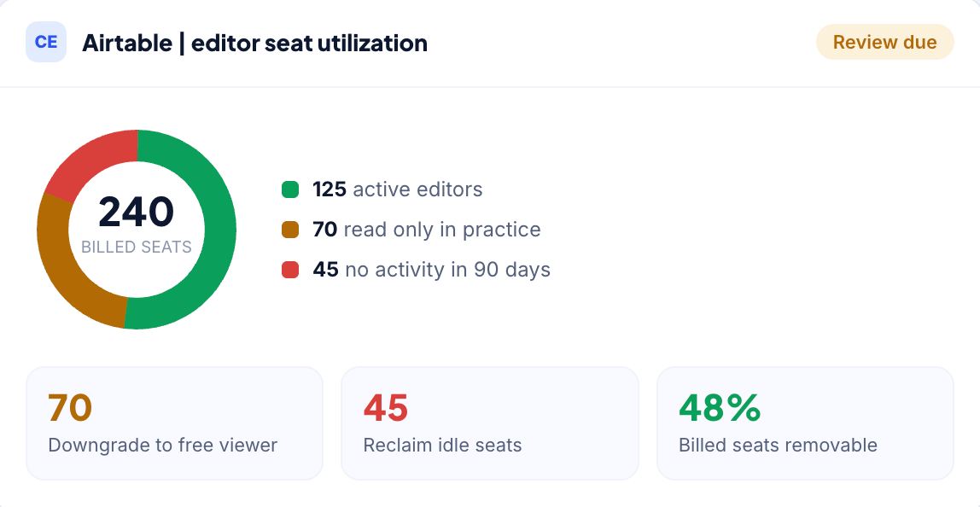Screen dimensions: 980x507
Task: Select the 125 active editors legend entry
Action: (x=382, y=189)
